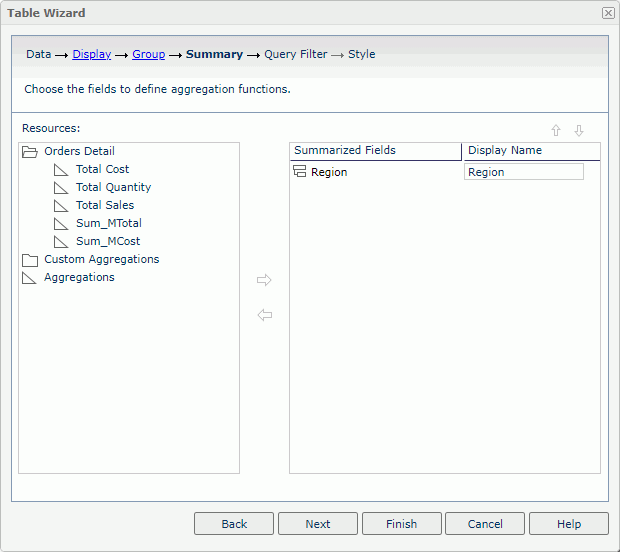Click the Finish button

click(x=401, y=524)
